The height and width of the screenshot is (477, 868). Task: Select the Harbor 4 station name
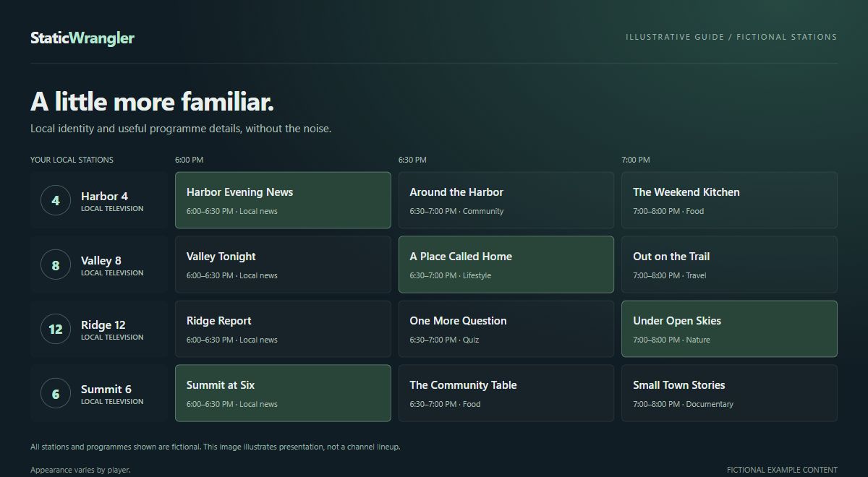pos(104,196)
